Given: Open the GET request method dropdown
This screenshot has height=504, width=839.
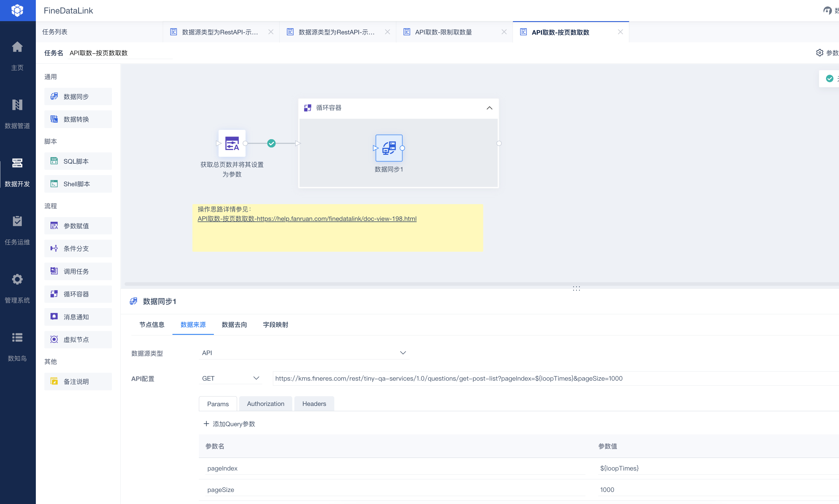Looking at the screenshot, I should (x=256, y=378).
